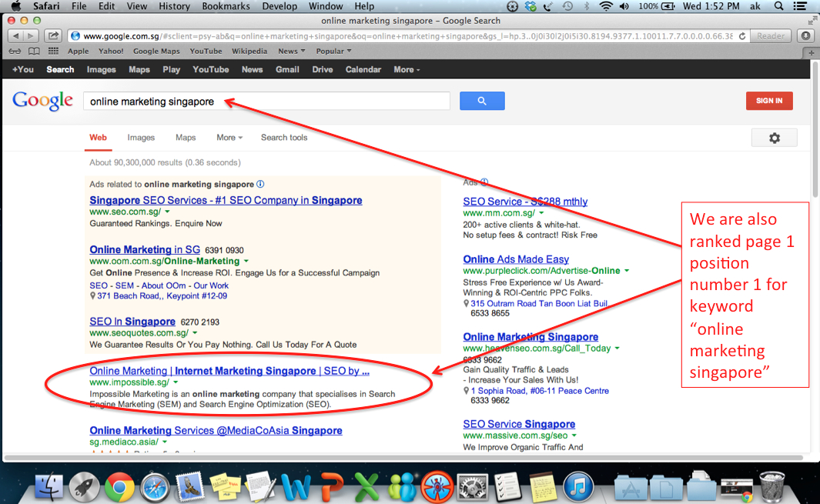Open Microsoft PowerPoint icon in dock
The width and height of the screenshot is (820, 504).
(x=331, y=487)
